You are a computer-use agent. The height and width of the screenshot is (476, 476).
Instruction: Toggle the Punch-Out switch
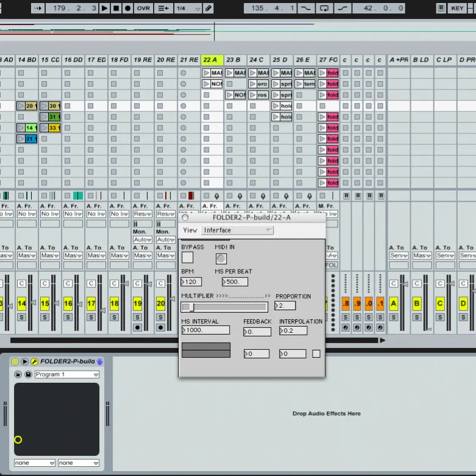point(343,8)
